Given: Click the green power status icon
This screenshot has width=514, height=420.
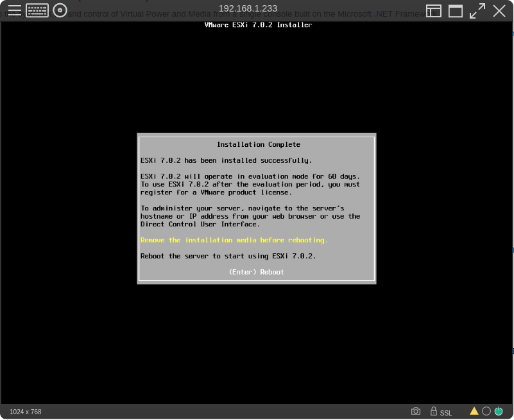Looking at the screenshot, I should coord(498,411).
